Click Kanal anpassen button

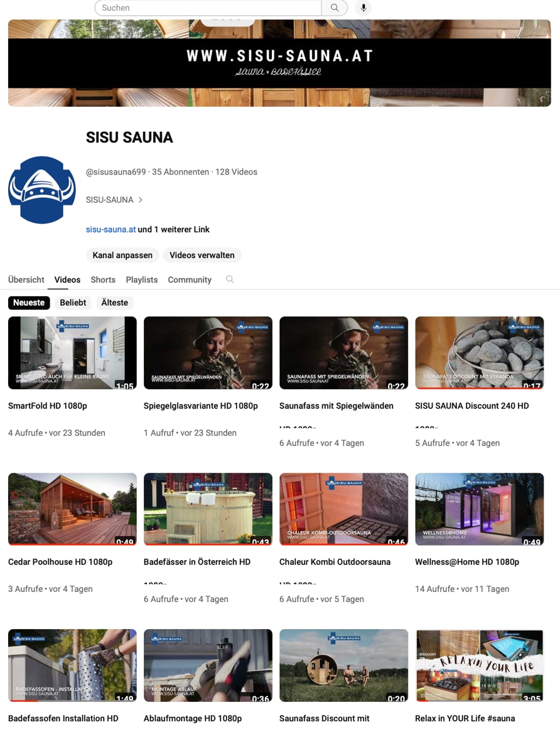(x=122, y=256)
